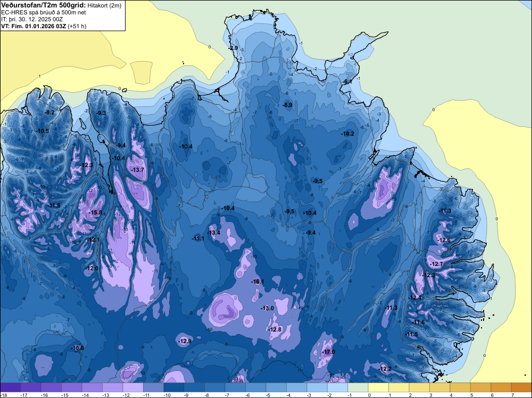Click the -13.4 temperature label
Image resolution: width=532 pixels, height=398 pixels.
213,233
